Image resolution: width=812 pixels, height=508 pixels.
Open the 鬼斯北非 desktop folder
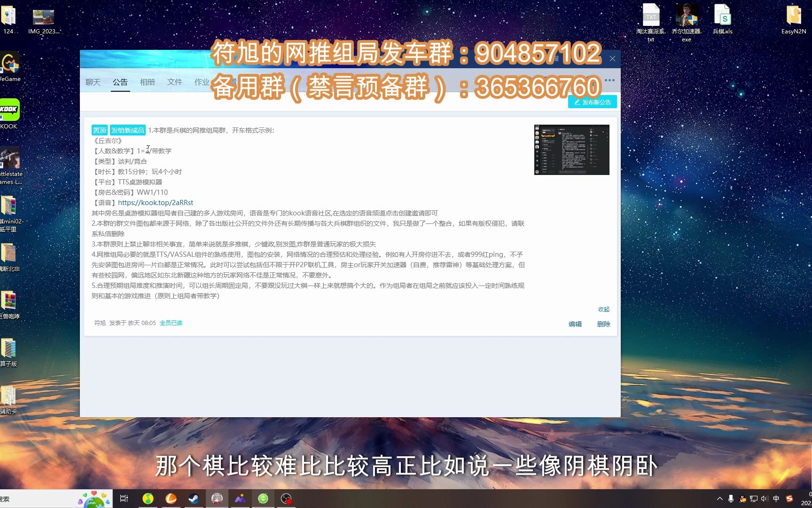coord(9,257)
